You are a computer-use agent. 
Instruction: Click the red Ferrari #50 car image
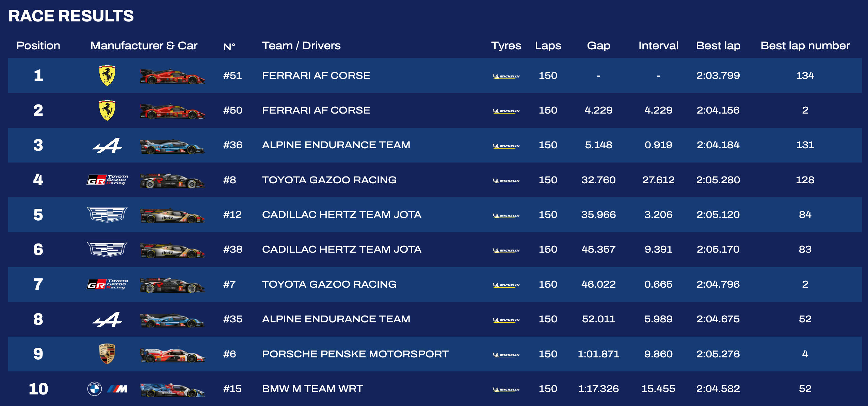pyautogui.click(x=172, y=111)
